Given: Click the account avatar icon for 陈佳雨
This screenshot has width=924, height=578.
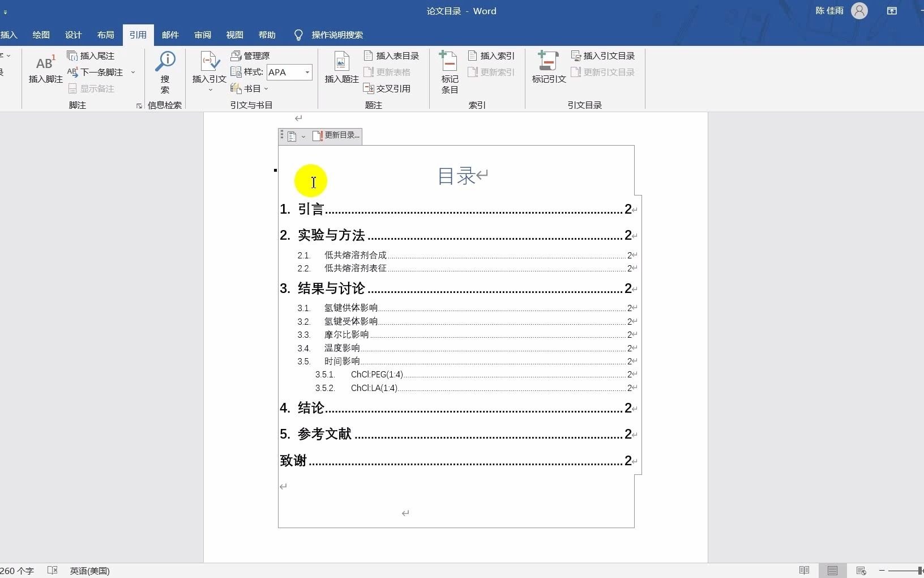Looking at the screenshot, I should (859, 11).
